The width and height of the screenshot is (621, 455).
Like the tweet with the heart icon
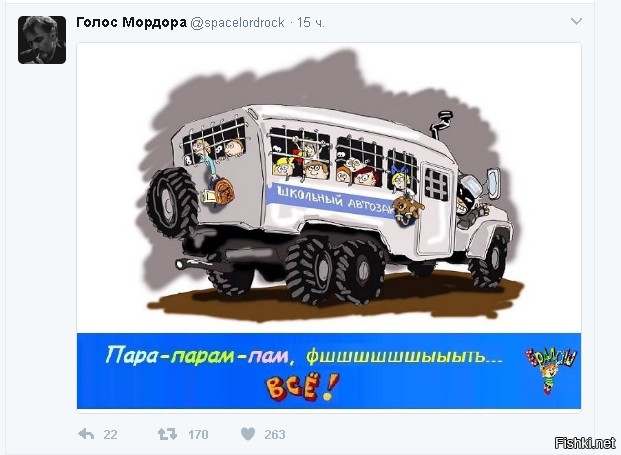(248, 434)
